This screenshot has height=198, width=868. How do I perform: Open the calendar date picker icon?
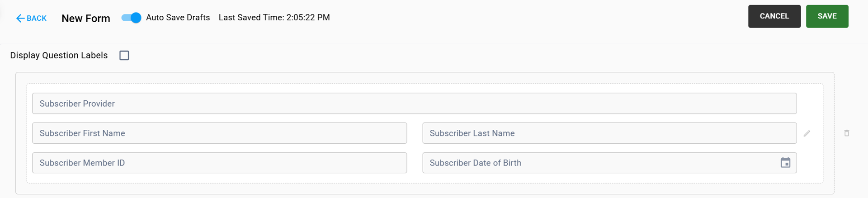pos(785,163)
